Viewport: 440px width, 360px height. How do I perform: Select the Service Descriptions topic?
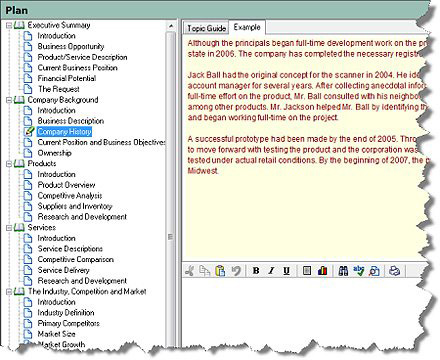(x=70, y=249)
